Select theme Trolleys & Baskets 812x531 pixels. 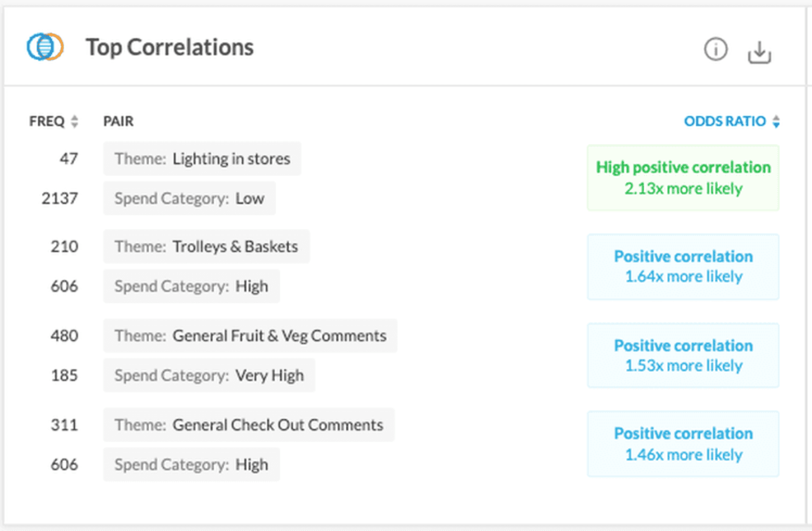(206, 247)
